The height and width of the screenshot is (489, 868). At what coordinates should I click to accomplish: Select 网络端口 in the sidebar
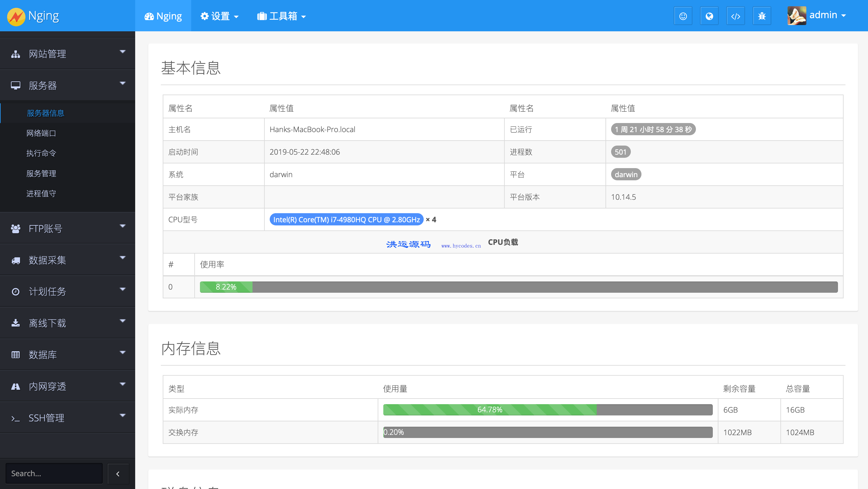click(41, 133)
